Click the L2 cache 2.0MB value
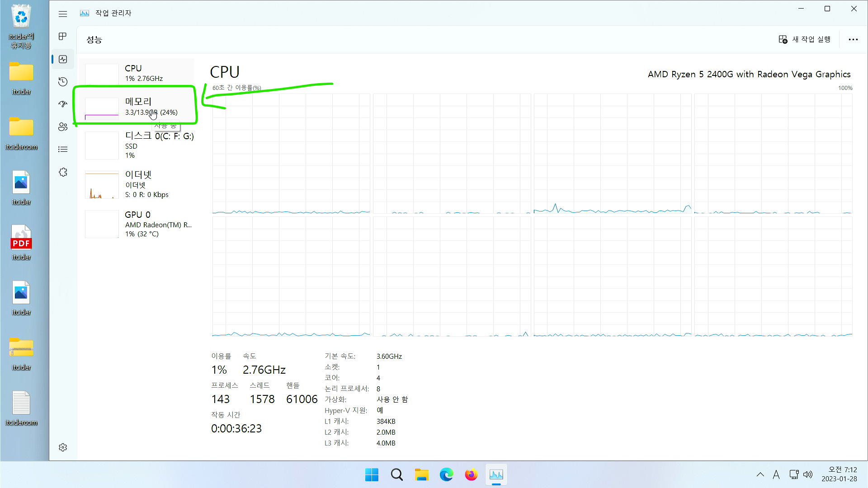868x488 pixels. tap(386, 432)
